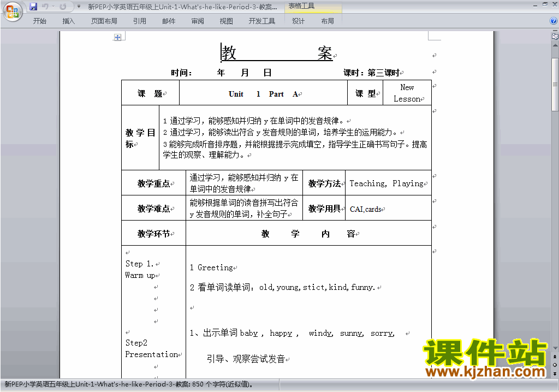Open the Office button menu
The width and height of the screenshot is (559, 392).
point(13,11)
